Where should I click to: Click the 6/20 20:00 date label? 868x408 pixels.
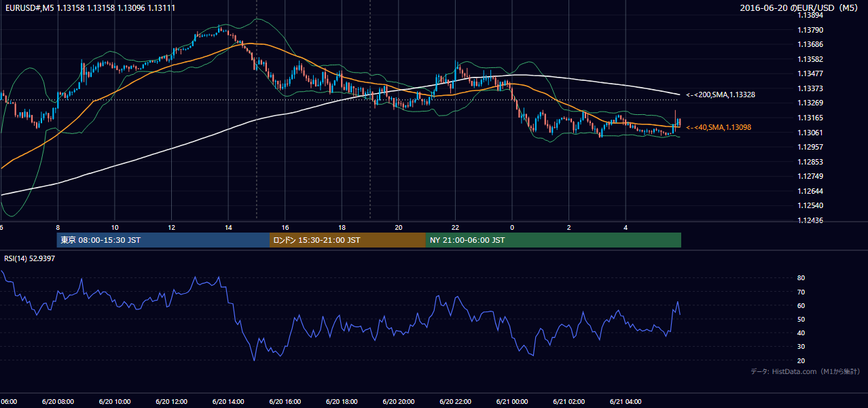(398, 402)
